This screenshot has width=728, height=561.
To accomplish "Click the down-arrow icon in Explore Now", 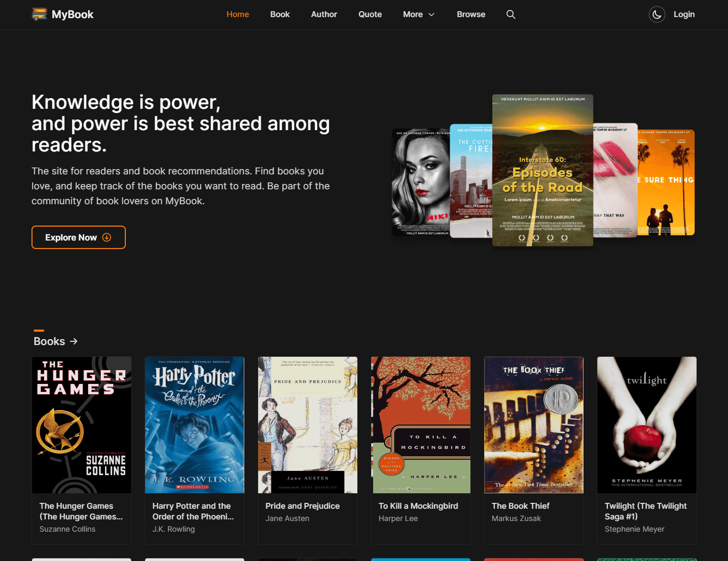I will tap(107, 237).
